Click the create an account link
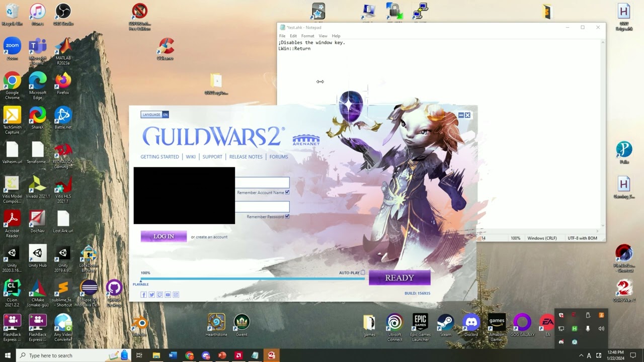The image size is (644, 362). click(211, 237)
